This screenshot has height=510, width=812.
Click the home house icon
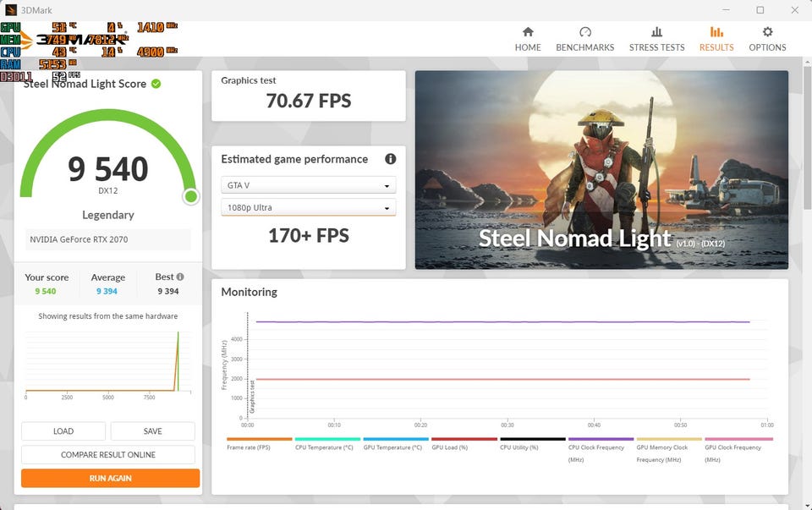click(x=528, y=32)
